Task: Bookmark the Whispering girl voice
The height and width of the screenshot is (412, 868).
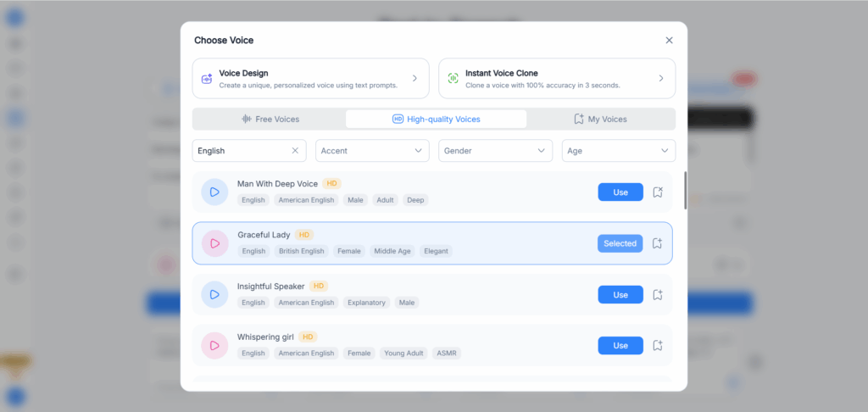Action: 658,346
